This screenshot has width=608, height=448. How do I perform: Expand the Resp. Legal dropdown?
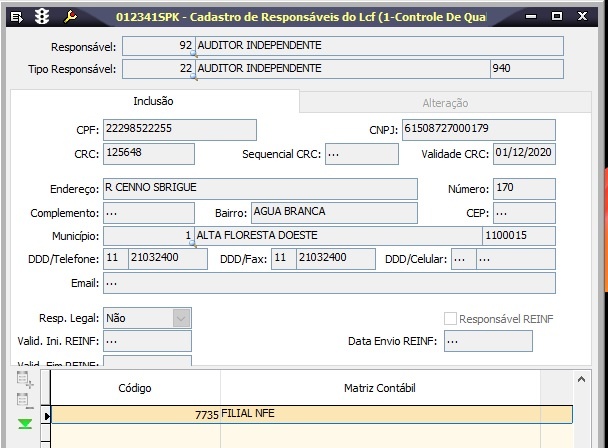[181, 318]
